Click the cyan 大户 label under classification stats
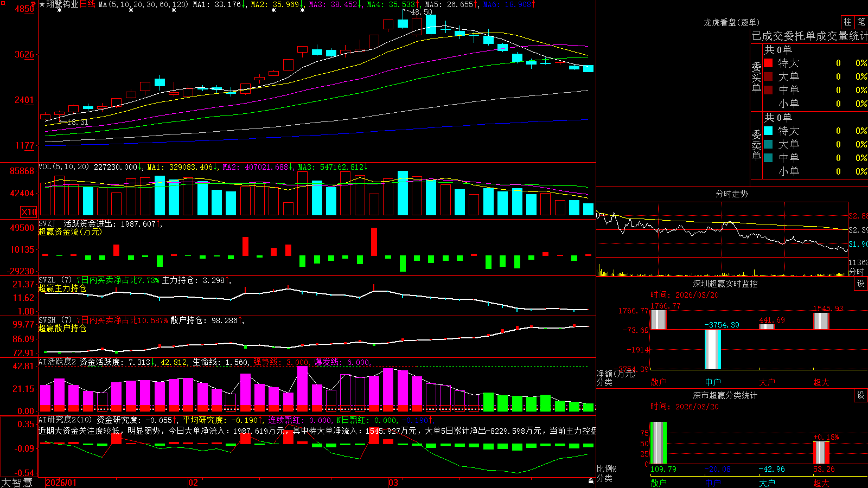Screen dimensions: 868x488 click(767, 483)
